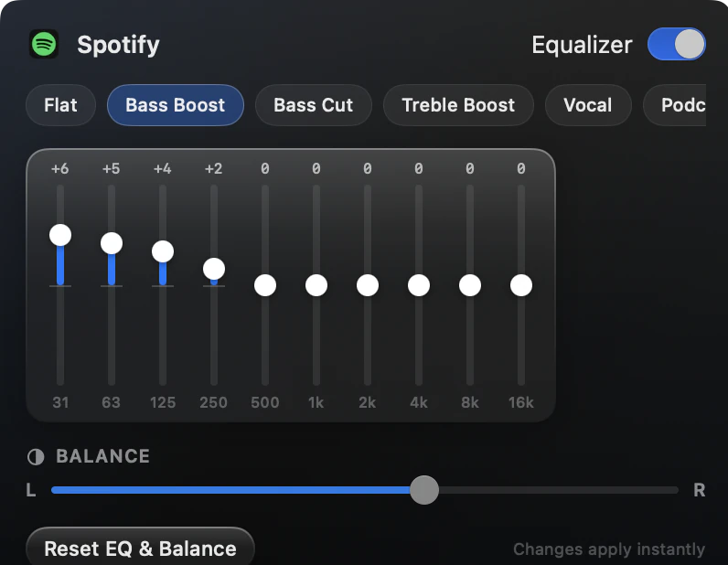This screenshot has height=565, width=728.
Task: Click the 250 Hz band slider knob
Action: click(214, 269)
